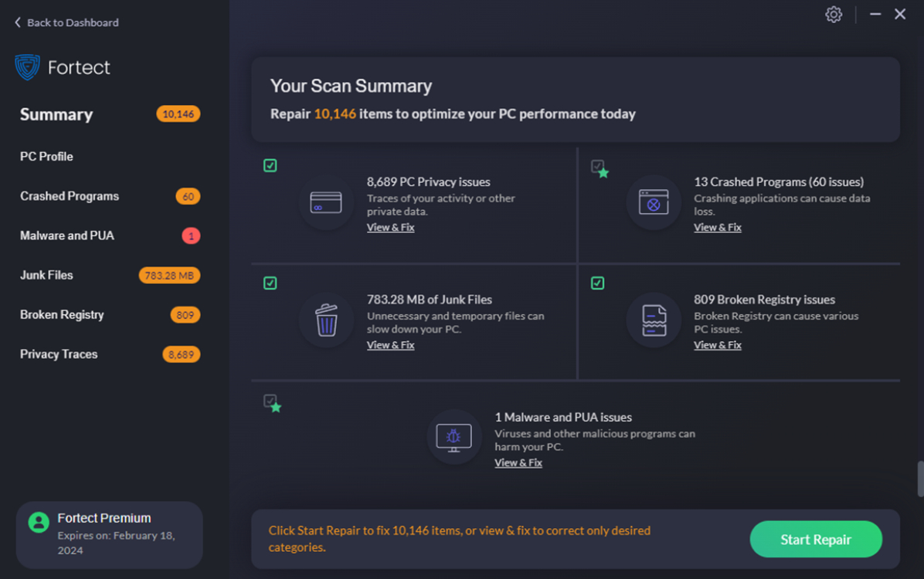Click the PC Privacy credit card icon
Image resolution: width=924 pixels, height=579 pixels.
(326, 203)
